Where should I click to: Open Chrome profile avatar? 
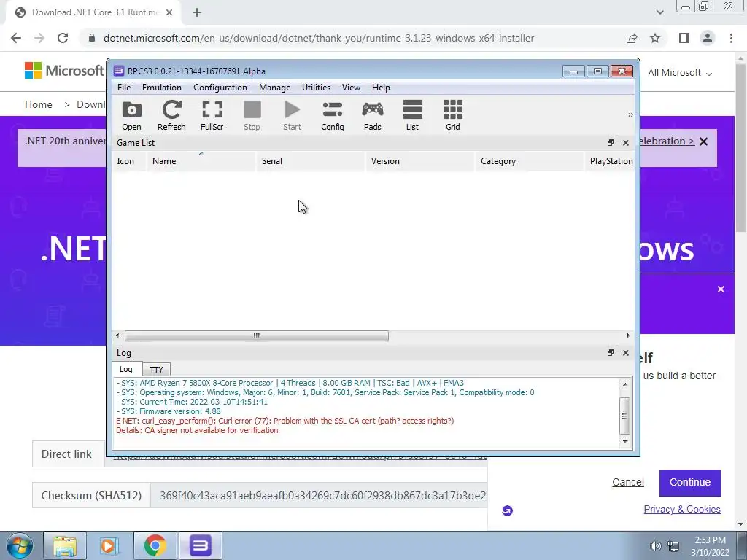click(708, 38)
